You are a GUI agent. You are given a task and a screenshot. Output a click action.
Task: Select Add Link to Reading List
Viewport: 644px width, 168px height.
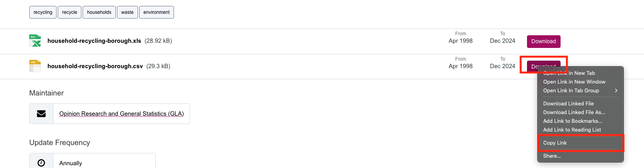(572, 130)
